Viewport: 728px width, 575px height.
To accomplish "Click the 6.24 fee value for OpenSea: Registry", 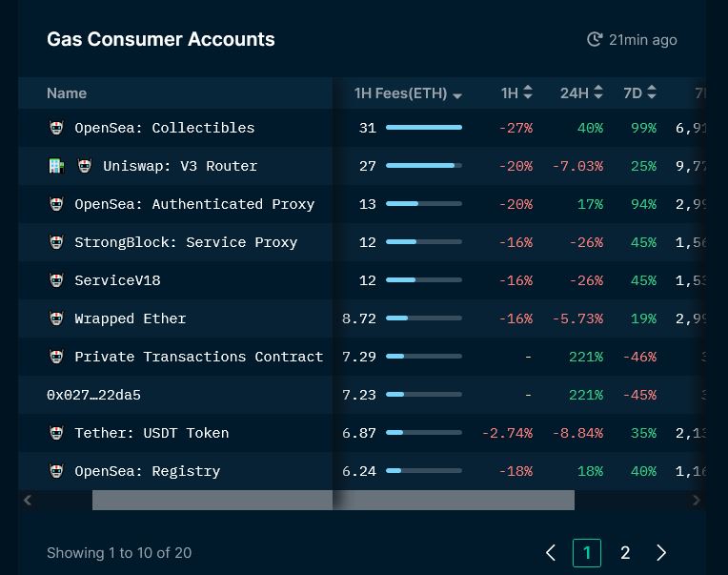I will tap(359, 471).
